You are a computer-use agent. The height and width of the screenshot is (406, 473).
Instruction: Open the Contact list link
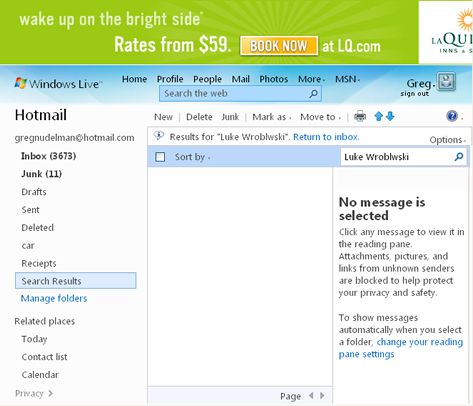tap(45, 357)
